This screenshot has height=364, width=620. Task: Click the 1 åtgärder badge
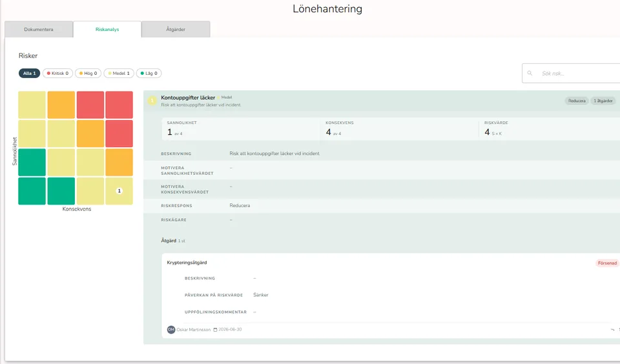tap(603, 101)
